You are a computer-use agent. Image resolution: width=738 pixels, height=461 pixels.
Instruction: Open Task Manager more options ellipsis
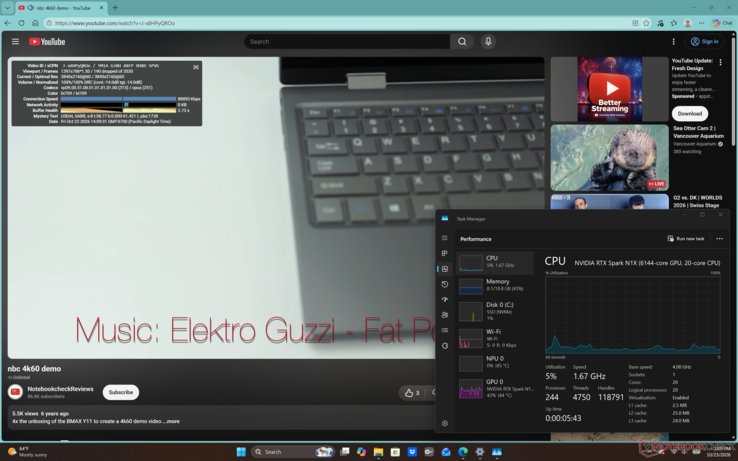[719, 239]
